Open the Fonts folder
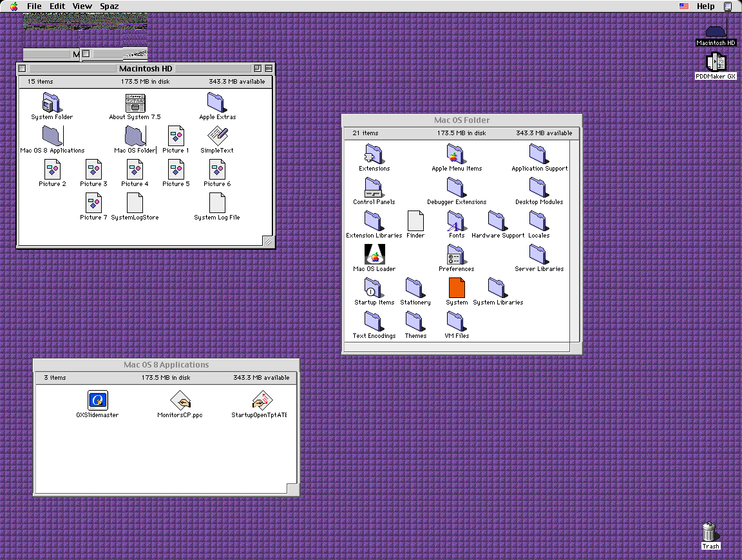 (x=456, y=221)
